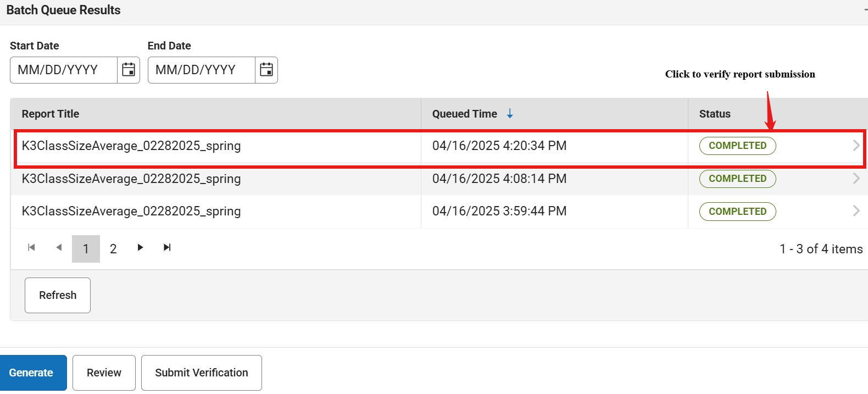This screenshot has width=868, height=394.
Task: Go to previous page of results
Action: [x=59, y=248]
